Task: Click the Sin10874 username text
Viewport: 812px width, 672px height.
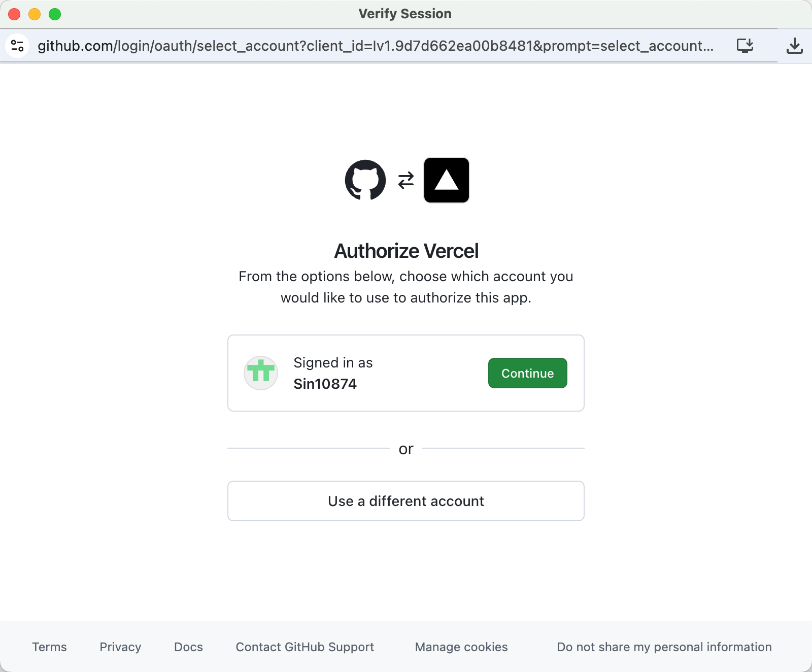Action: 325,384
